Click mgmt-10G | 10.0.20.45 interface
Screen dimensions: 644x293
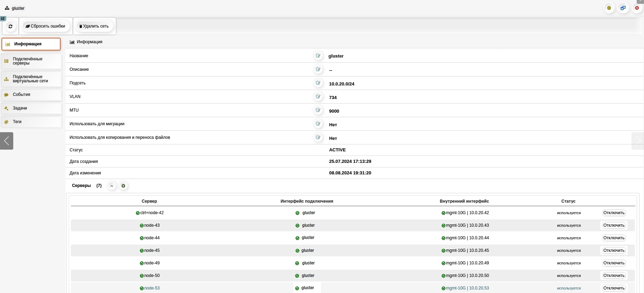(467, 250)
